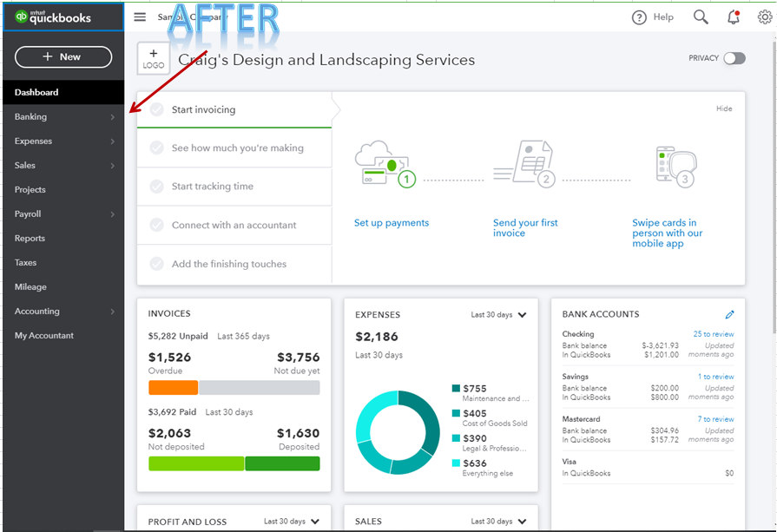Hide the setup guide panel
The height and width of the screenshot is (532, 777).
click(x=724, y=108)
